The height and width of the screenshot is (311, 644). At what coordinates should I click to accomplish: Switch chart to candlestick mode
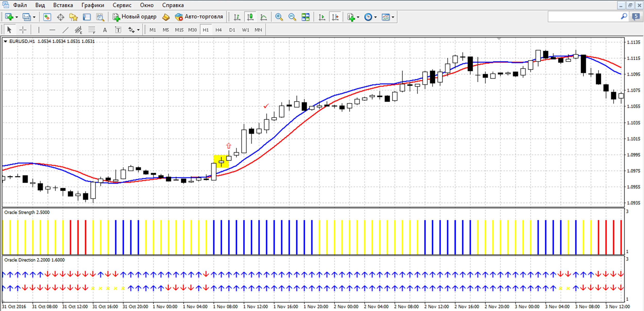point(250,17)
